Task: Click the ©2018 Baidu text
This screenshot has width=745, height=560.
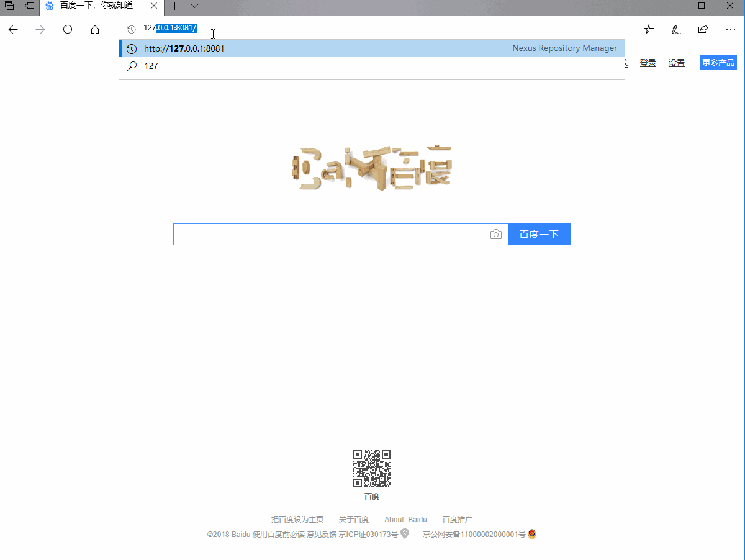Action: click(229, 534)
